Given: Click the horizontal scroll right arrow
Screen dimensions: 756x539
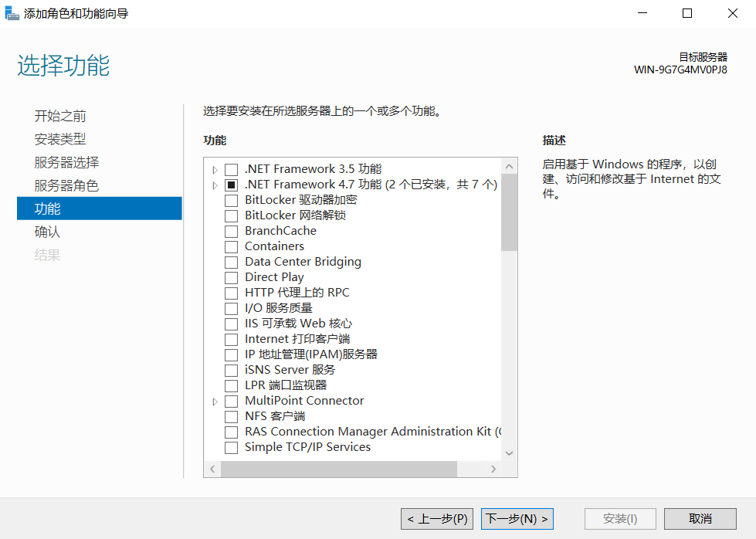Looking at the screenshot, I should [493, 469].
